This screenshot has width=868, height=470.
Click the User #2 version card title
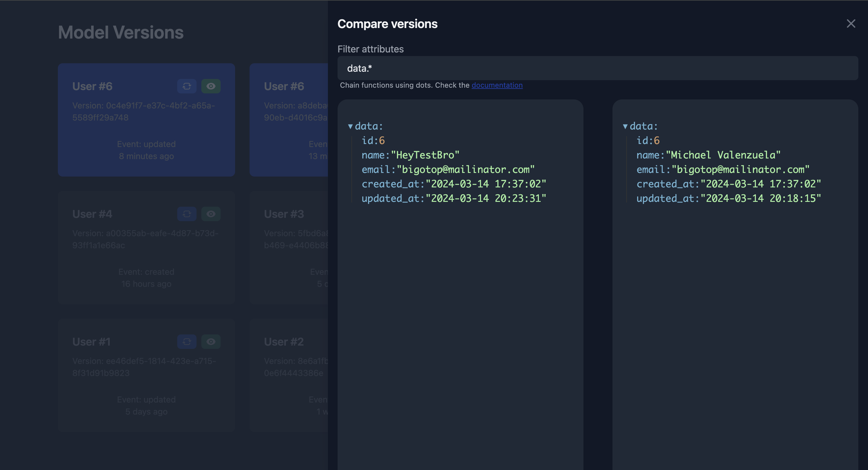pyautogui.click(x=284, y=342)
